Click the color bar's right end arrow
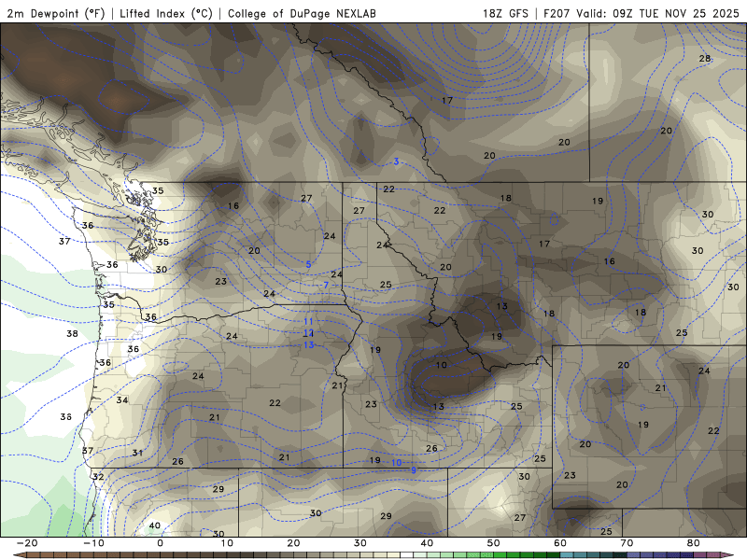This screenshot has width=747, height=560. pyautogui.click(x=727, y=555)
